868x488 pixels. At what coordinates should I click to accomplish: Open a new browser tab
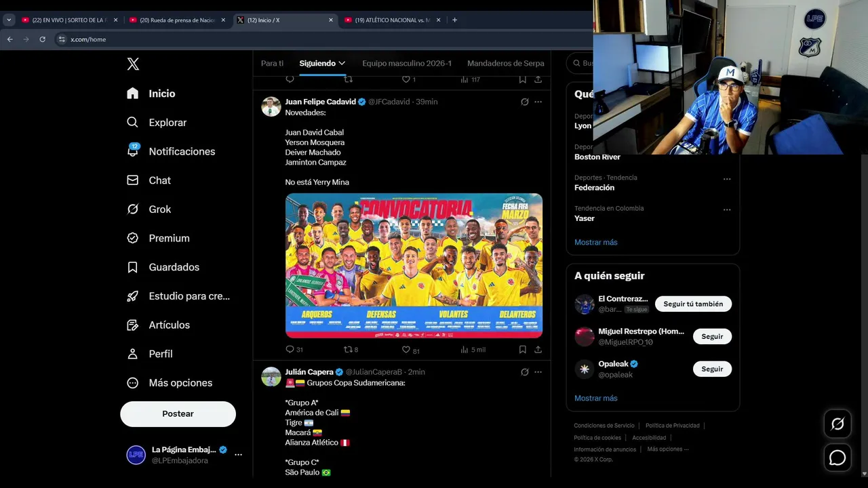click(454, 20)
